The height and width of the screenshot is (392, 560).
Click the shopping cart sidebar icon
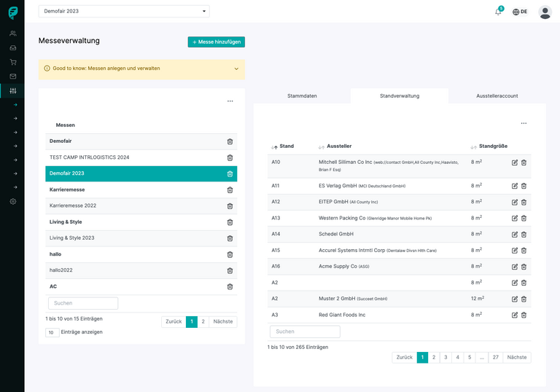coord(12,62)
